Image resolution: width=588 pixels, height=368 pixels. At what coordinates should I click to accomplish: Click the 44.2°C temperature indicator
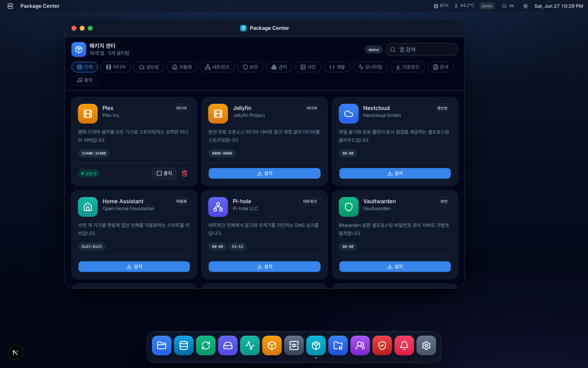(x=464, y=6)
